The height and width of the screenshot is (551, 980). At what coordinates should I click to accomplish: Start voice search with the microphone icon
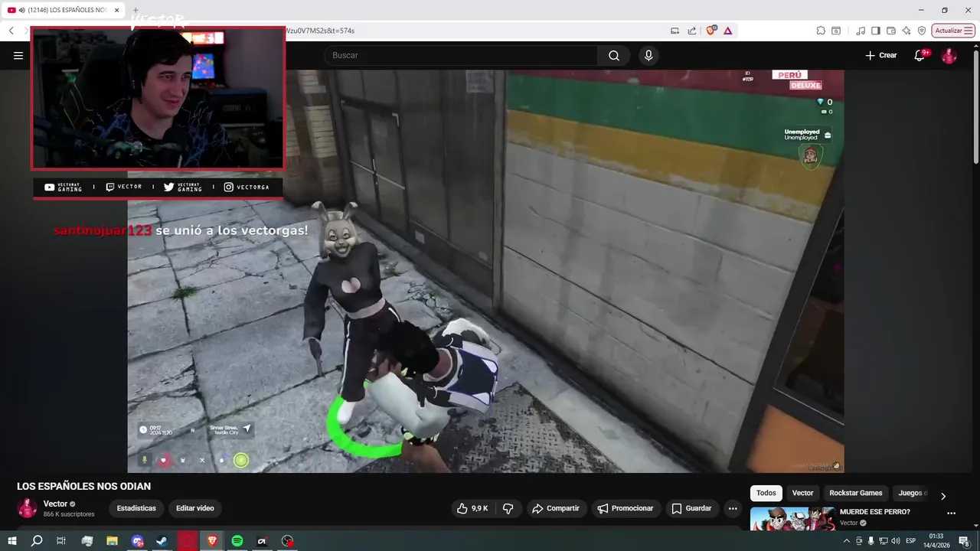(648, 55)
